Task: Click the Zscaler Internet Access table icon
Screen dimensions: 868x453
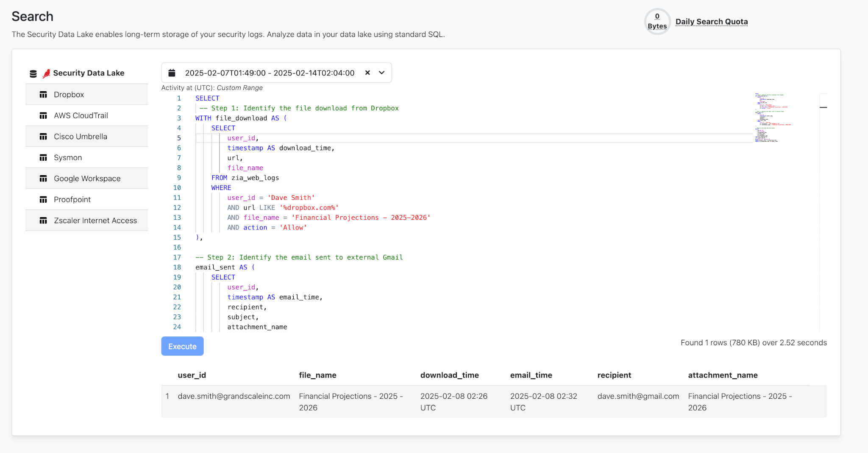Action: coord(43,221)
